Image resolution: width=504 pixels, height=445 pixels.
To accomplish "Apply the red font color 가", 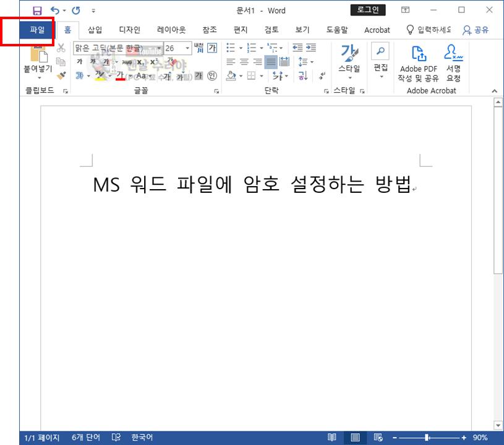I will tap(120, 76).
